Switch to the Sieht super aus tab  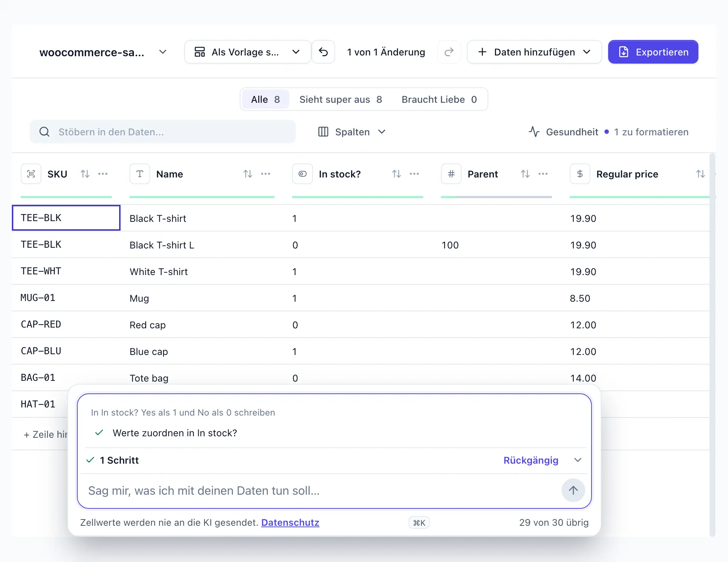(x=341, y=99)
